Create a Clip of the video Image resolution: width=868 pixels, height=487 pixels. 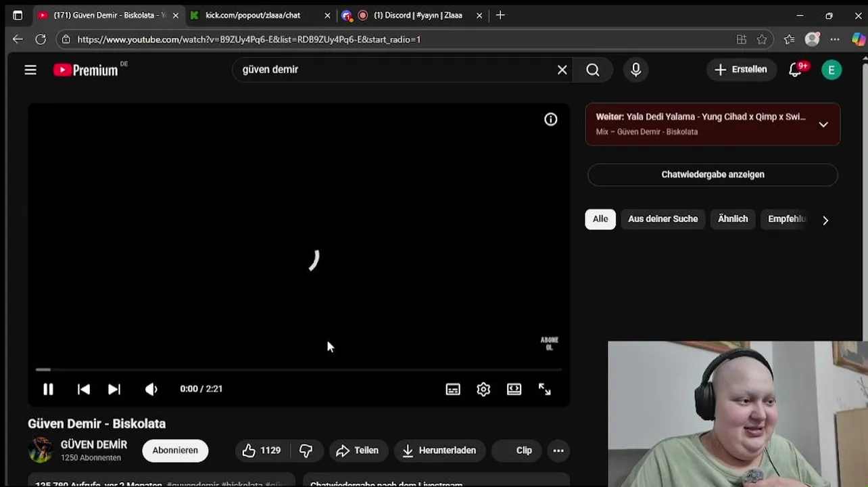click(x=516, y=450)
